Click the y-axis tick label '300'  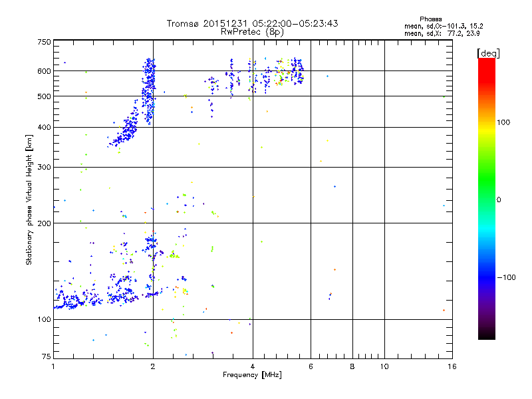pyautogui.click(x=44, y=168)
